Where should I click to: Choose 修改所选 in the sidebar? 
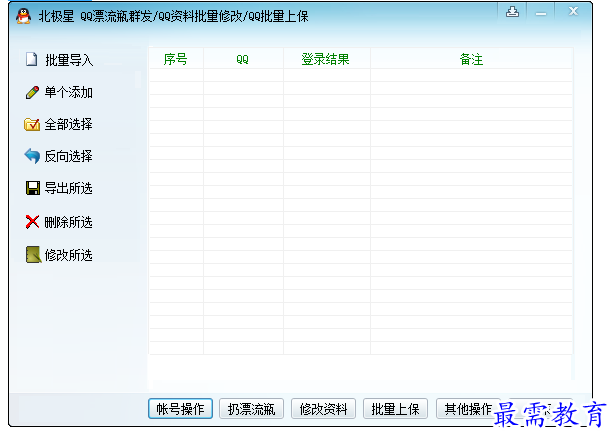coord(59,255)
